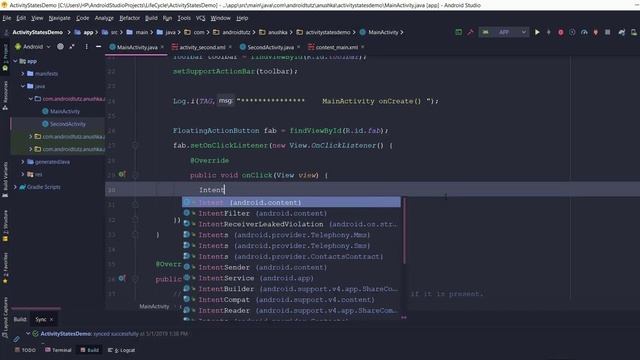Open the VCS menu
The height and width of the screenshot is (360, 640).
(x=200, y=18)
